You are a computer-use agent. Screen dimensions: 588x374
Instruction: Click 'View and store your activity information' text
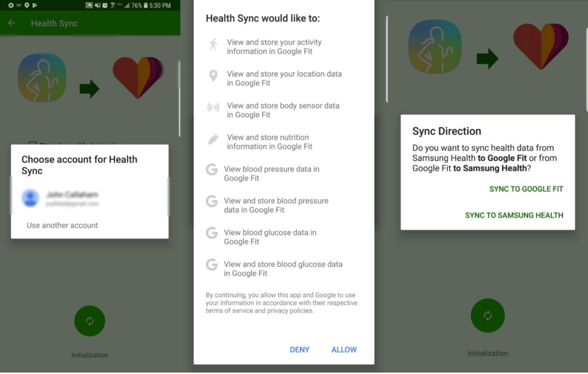point(274,47)
